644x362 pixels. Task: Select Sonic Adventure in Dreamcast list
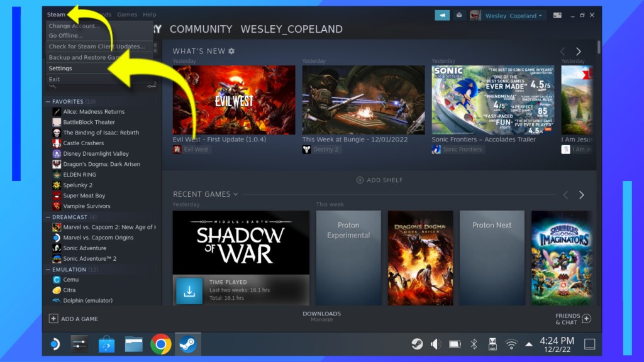pos(85,248)
